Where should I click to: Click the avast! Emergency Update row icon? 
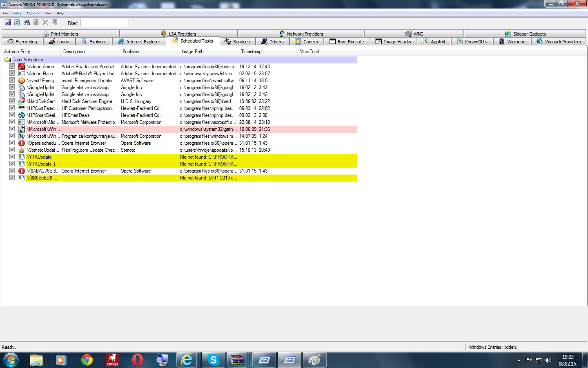point(22,81)
